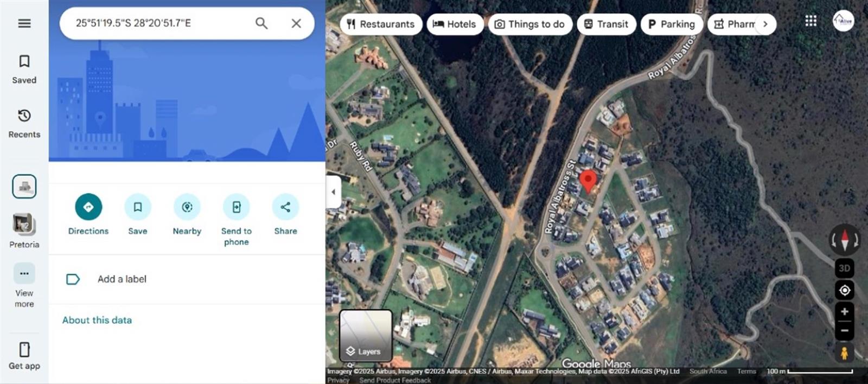Open the Recents history
Viewport: 868px width, 384px height.
coord(24,124)
